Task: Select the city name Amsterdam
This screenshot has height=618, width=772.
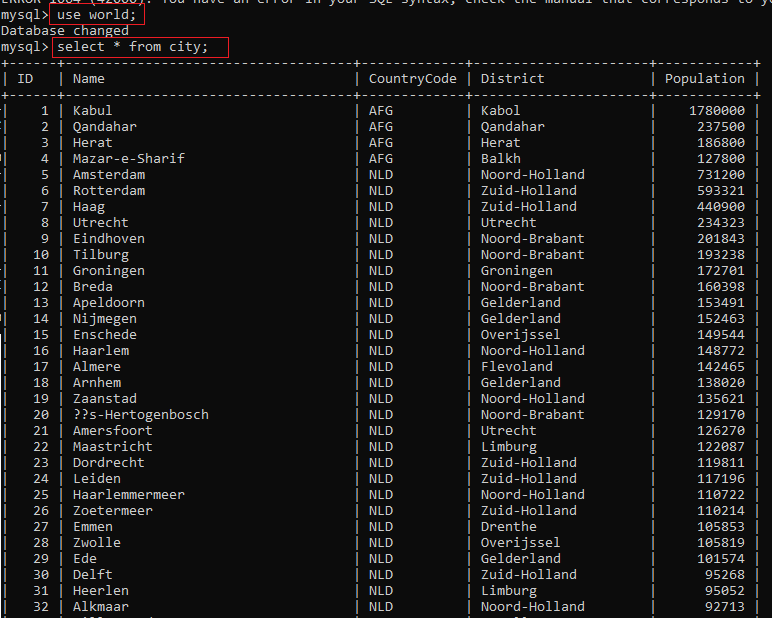Action: [109, 175]
